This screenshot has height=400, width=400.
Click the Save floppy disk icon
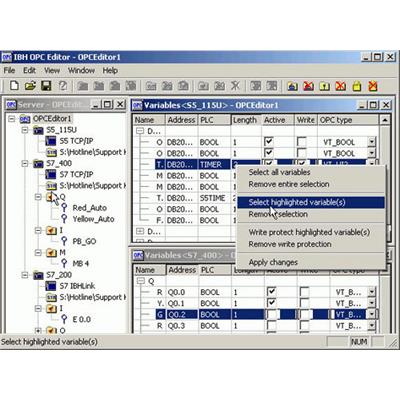46,86
